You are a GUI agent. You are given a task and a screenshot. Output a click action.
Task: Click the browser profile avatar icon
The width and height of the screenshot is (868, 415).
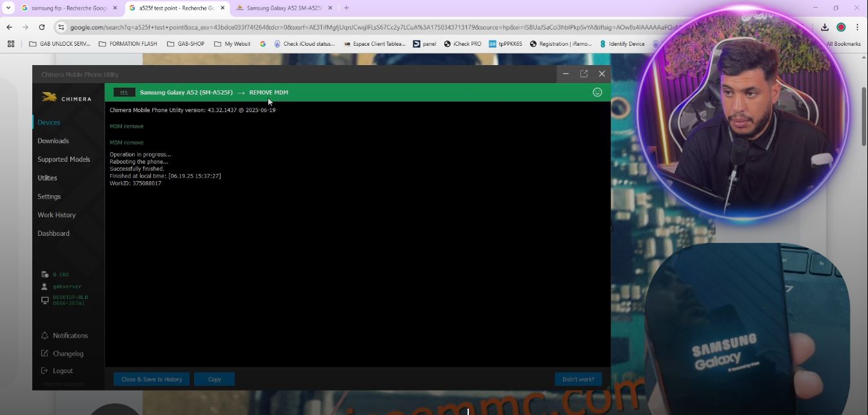841,27
